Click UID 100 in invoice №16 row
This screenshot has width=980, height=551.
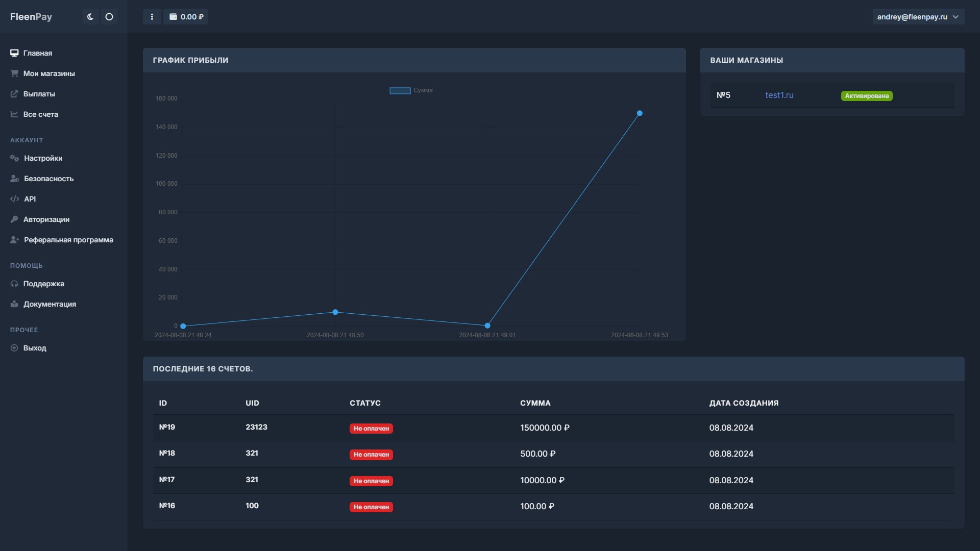pos(252,506)
